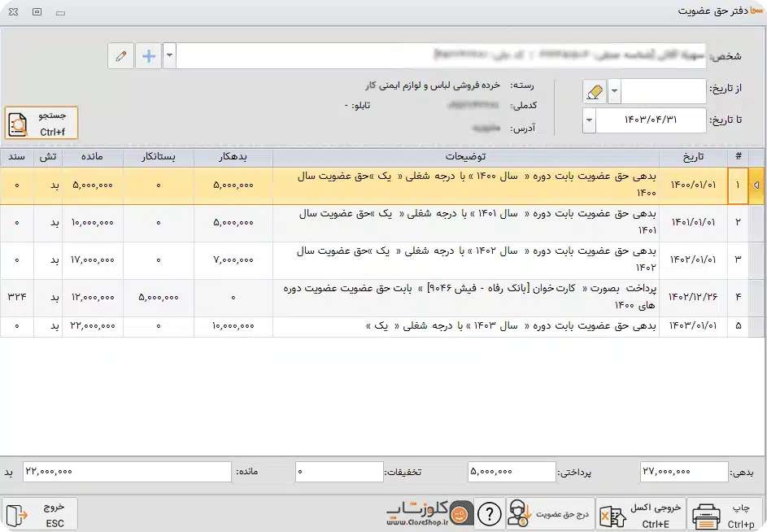Screen dimensions: 767x532
Task: Click the discounts (تخفیفات) field
Action: 339,473
